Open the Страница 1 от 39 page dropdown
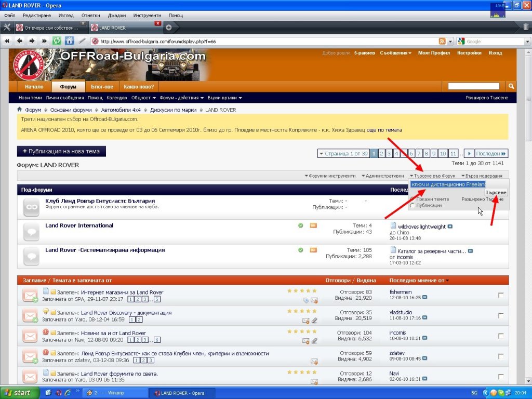 tap(343, 154)
